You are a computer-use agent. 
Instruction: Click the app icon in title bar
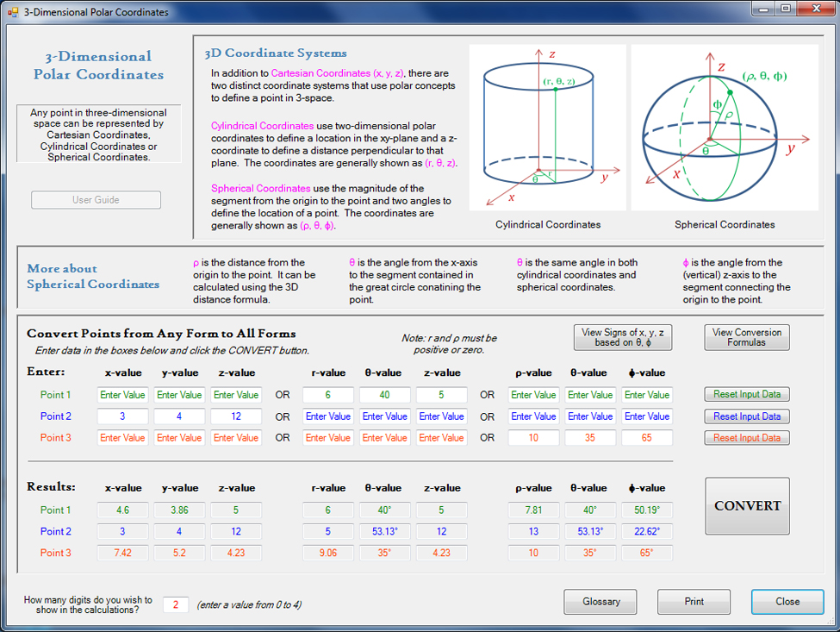click(12, 12)
